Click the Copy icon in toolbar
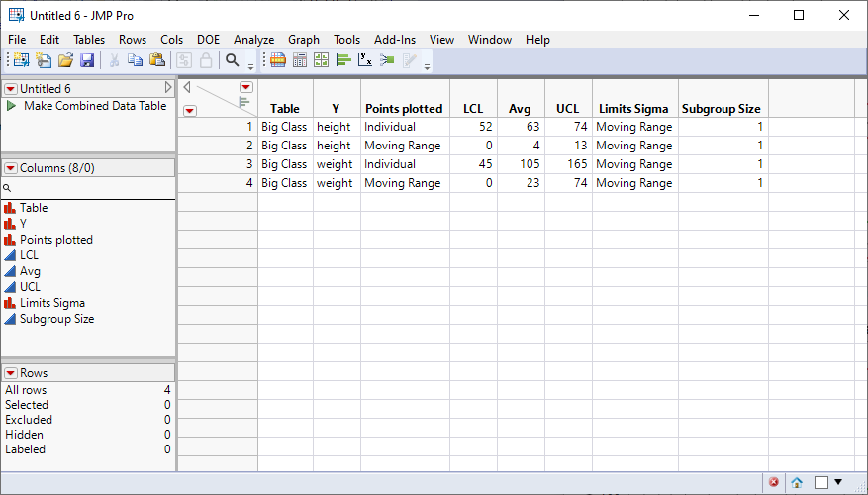This screenshot has width=868, height=495. tap(135, 59)
